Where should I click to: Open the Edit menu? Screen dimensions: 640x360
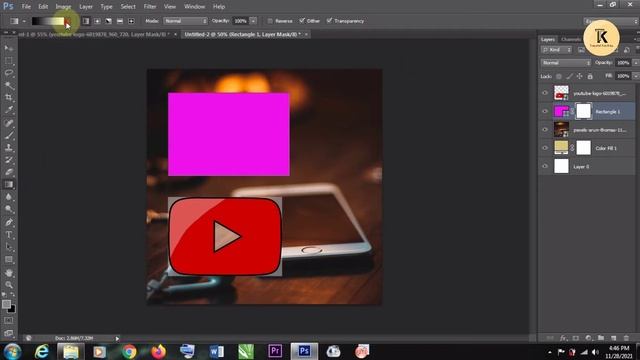click(x=43, y=7)
